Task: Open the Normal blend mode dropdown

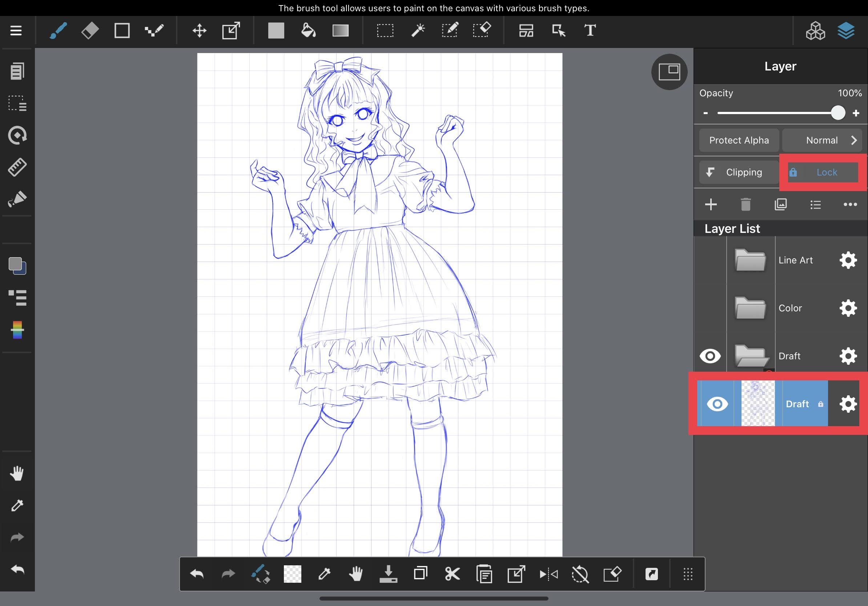Action: pos(822,140)
